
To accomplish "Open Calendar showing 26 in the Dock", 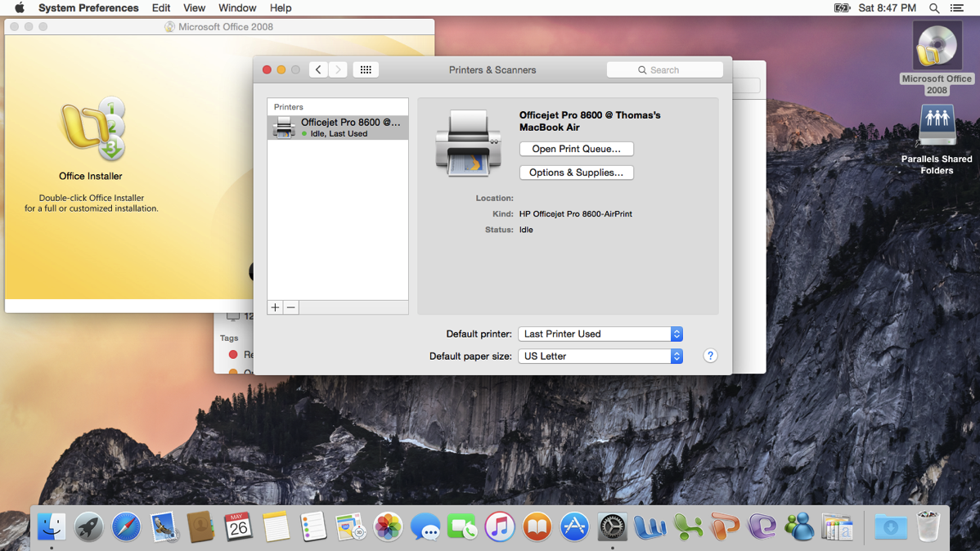I will [x=238, y=526].
